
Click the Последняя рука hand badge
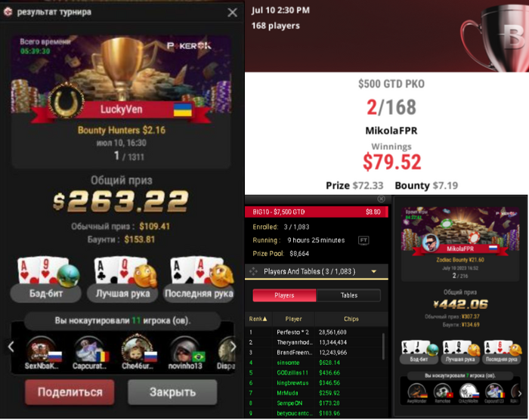pyautogui.click(x=199, y=293)
